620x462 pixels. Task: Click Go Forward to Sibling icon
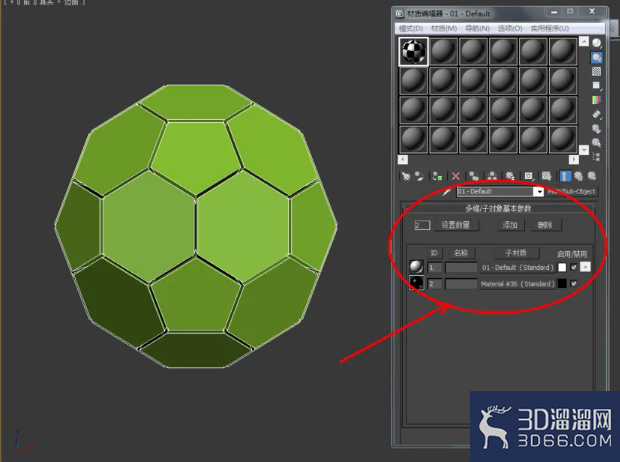coord(592,176)
